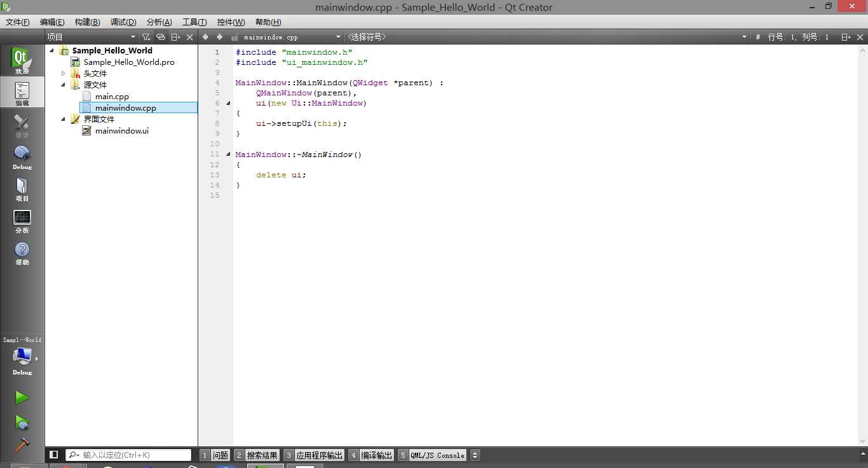Click the code line 'ui->setupUi(this);'
This screenshot has width=868, height=468.
301,123
